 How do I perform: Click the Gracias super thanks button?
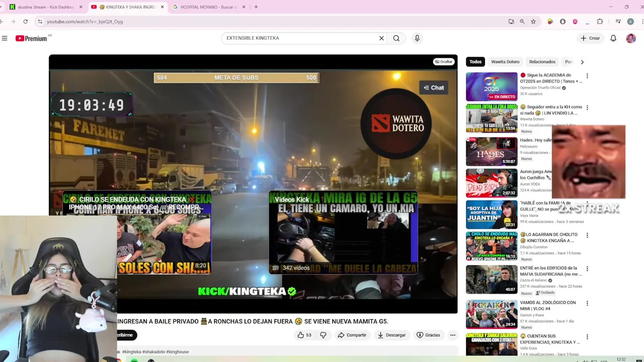click(x=428, y=335)
